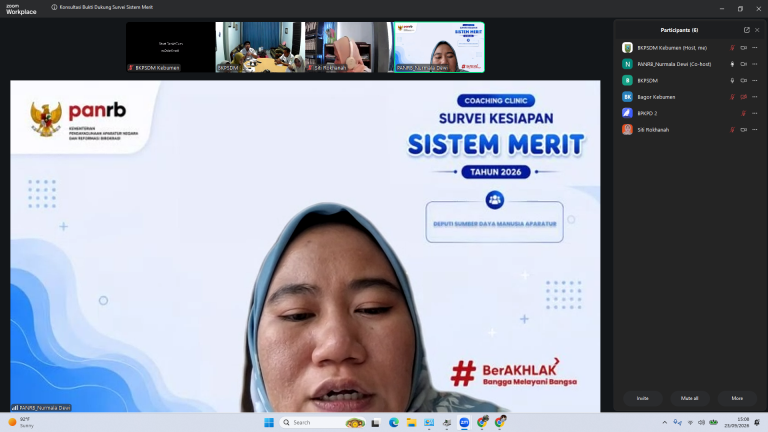The image size is (768, 432).
Task: Mute PANRB_Nurmala Dewi's microphone
Action: pos(732,64)
